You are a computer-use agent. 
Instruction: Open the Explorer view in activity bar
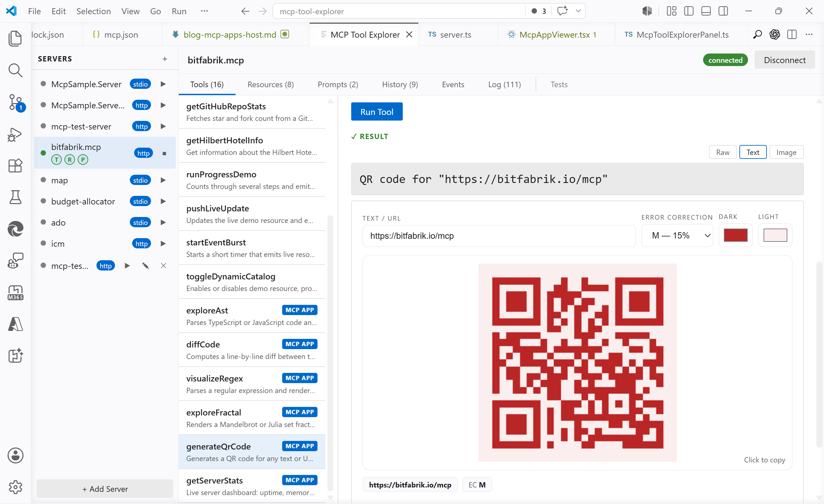tap(15, 38)
